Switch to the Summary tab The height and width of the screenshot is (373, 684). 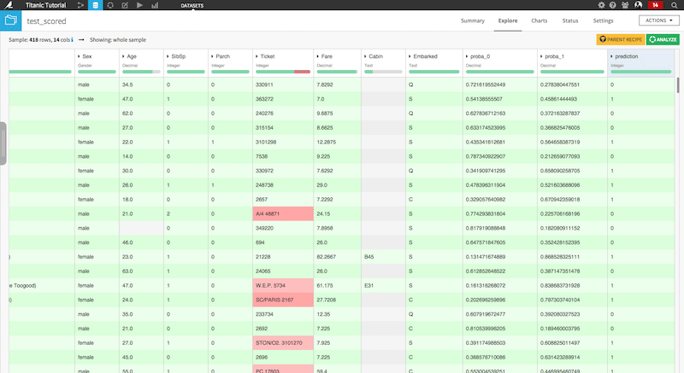point(472,21)
